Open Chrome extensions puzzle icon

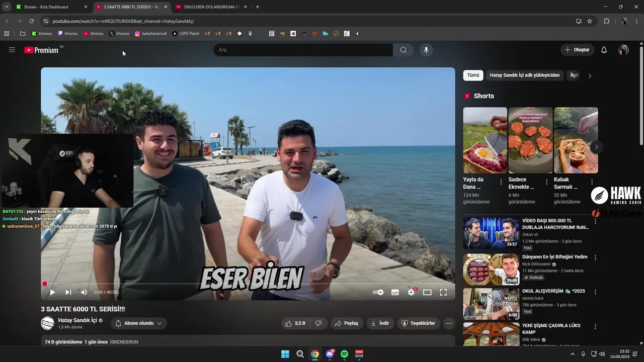tap(606, 21)
